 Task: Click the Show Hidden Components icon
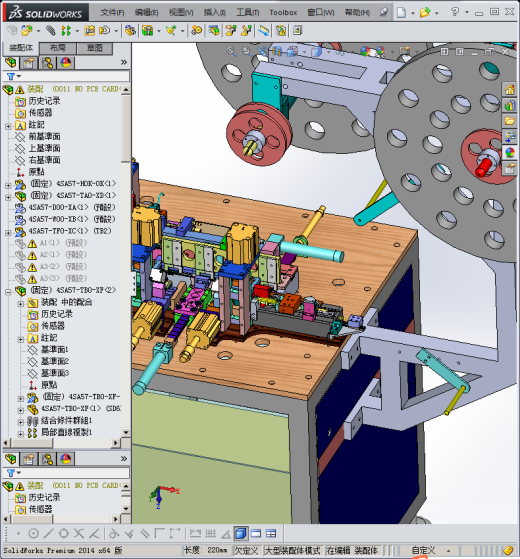130,31
